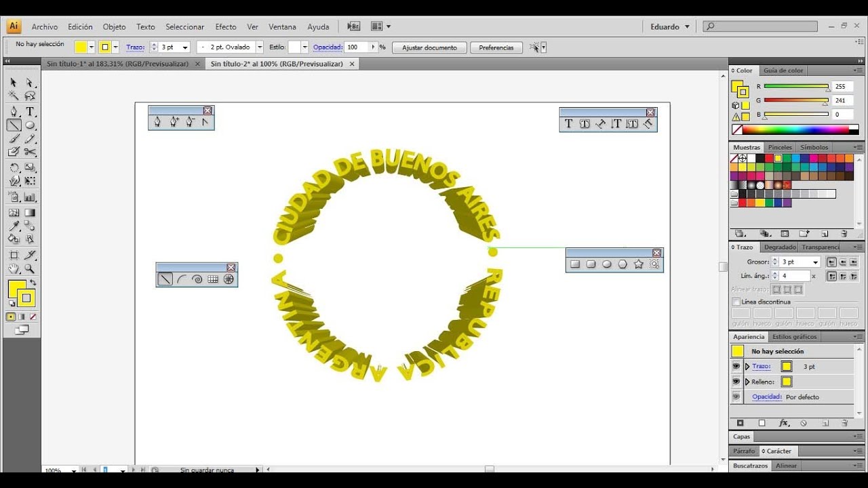Select the Ellipse tool in toolbox
Screen dimensions: 868x488
[30, 125]
